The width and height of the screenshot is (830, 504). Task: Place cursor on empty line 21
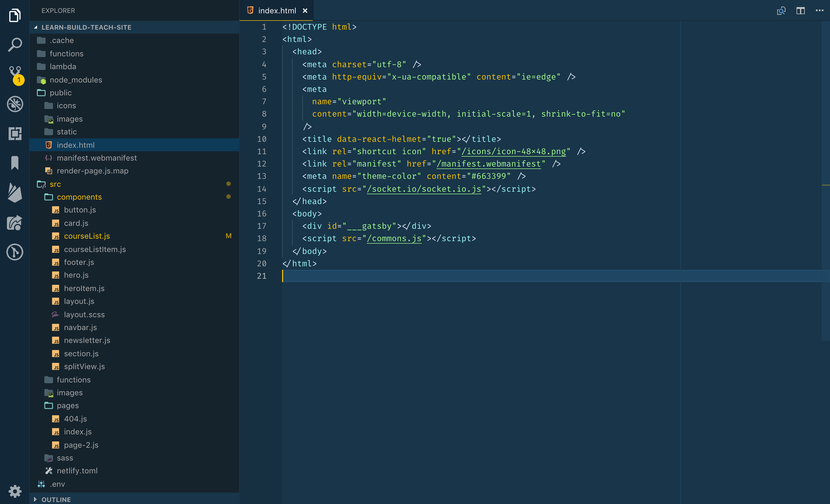coord(552,276)
